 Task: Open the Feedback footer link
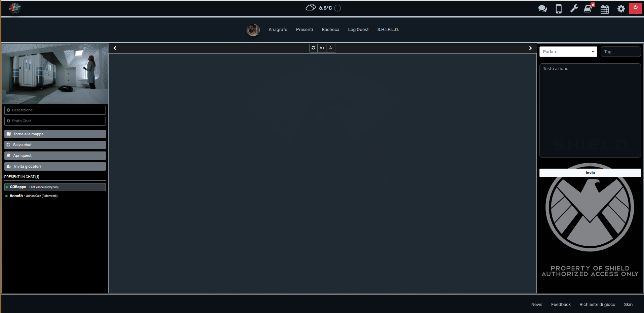[x=561, y=305]
